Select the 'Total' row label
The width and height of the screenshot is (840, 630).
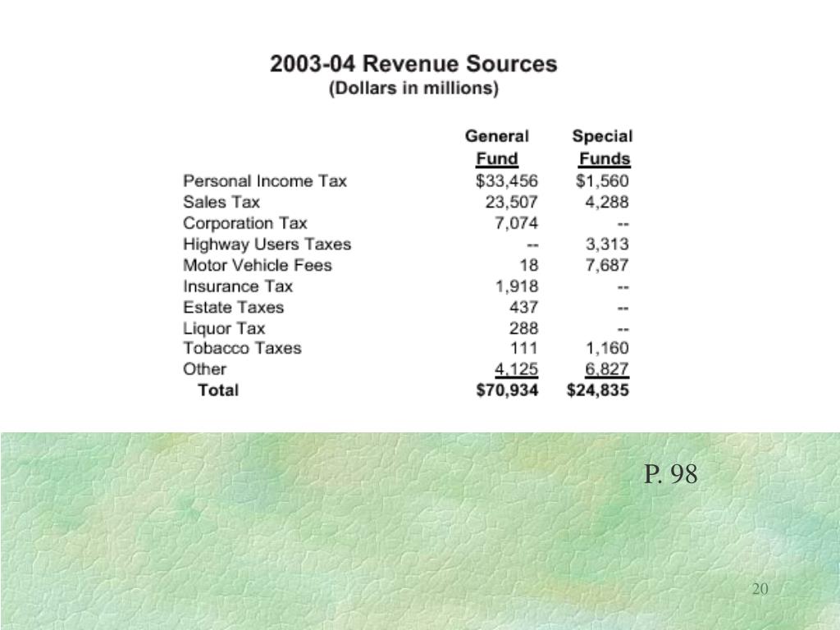click(x=218, y=390)
